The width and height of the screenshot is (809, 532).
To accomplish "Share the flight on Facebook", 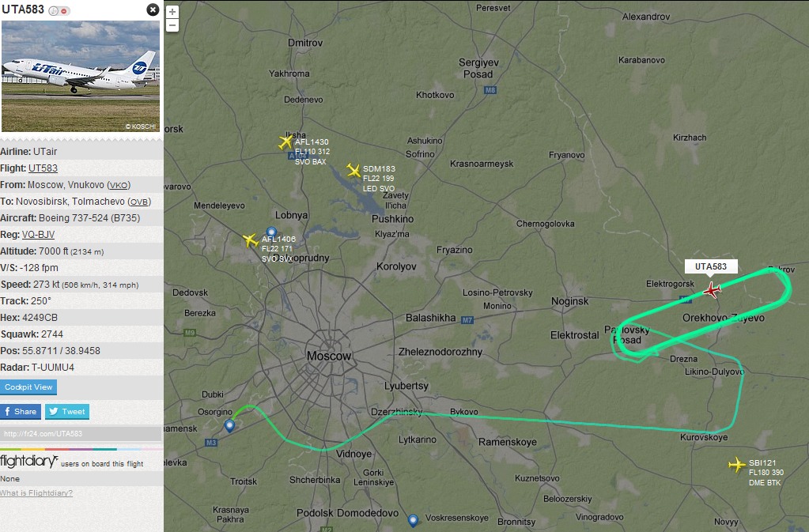I will pos(21,411).
